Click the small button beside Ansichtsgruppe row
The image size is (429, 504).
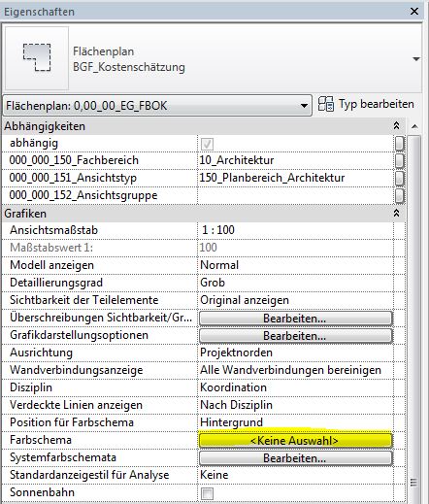400,195
